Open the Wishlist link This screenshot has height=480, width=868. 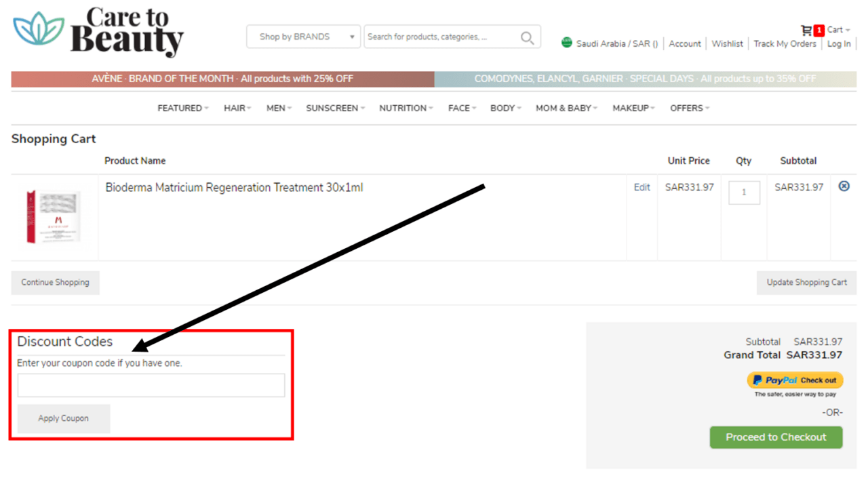[x=728, y=43]
